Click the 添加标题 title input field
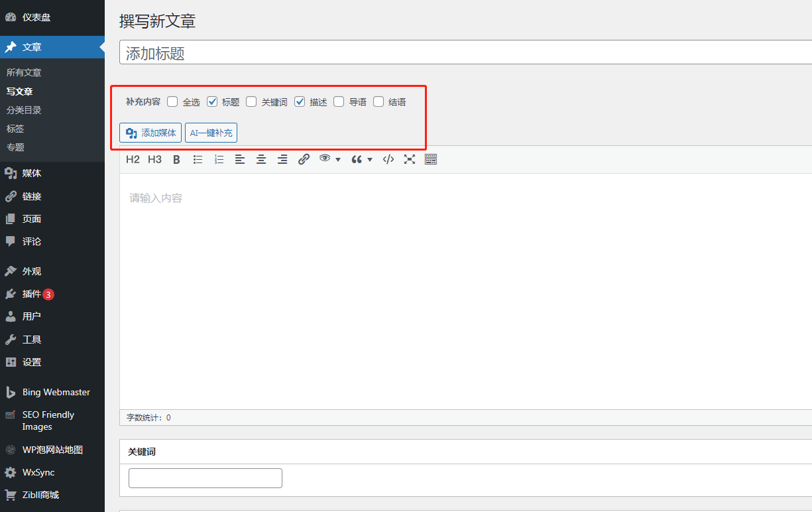Screen dimensions: 812x512 pyautogui.click(x=464, y=54)
